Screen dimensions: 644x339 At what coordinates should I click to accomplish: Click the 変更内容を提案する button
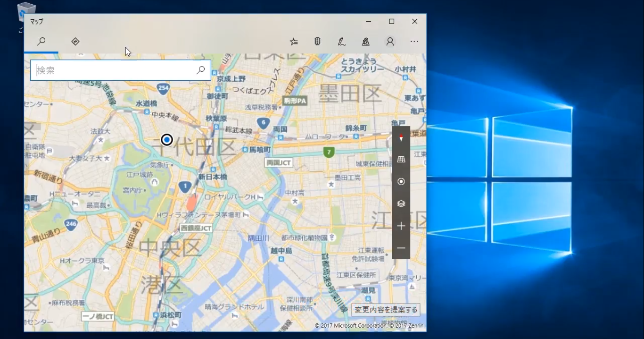coord(386,310)
